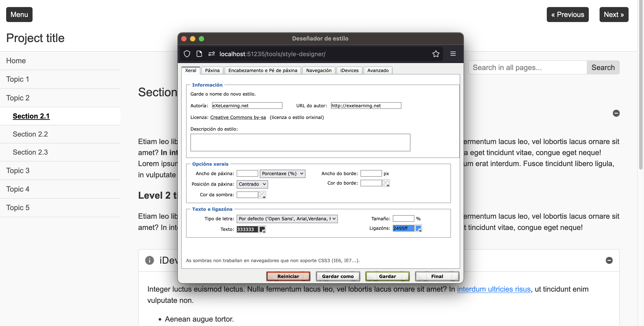Expand the Tipo de letra font dropdown
Image resolution: width=644 pixels, height=326 pixels.
click(287, 219)
